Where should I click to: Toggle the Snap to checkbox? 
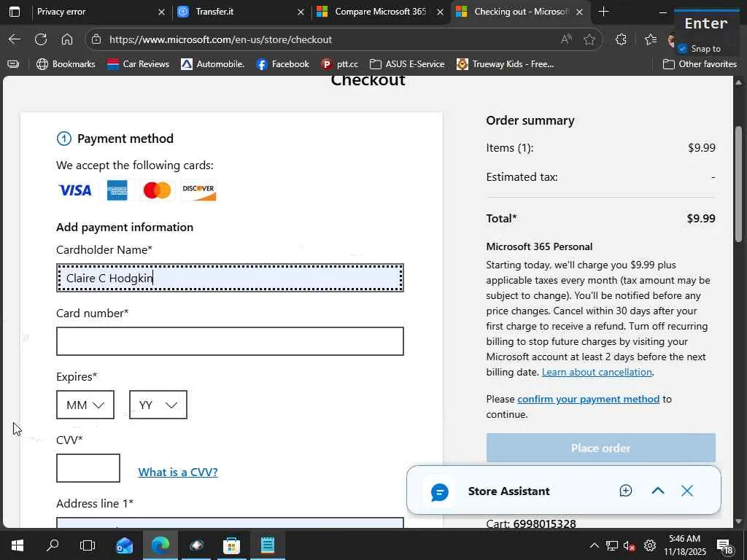pyautogui.click(x=682, y=49)
